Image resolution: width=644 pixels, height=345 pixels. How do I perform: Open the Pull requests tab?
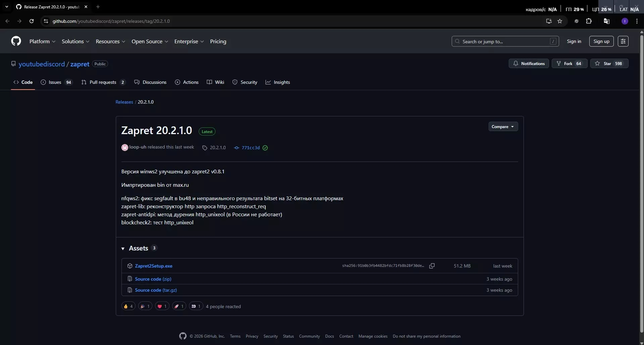point(103,82)
